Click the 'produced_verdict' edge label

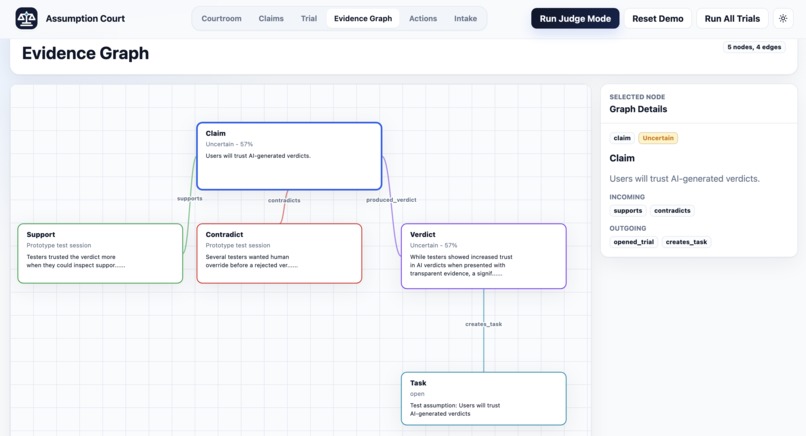point(391,200)
